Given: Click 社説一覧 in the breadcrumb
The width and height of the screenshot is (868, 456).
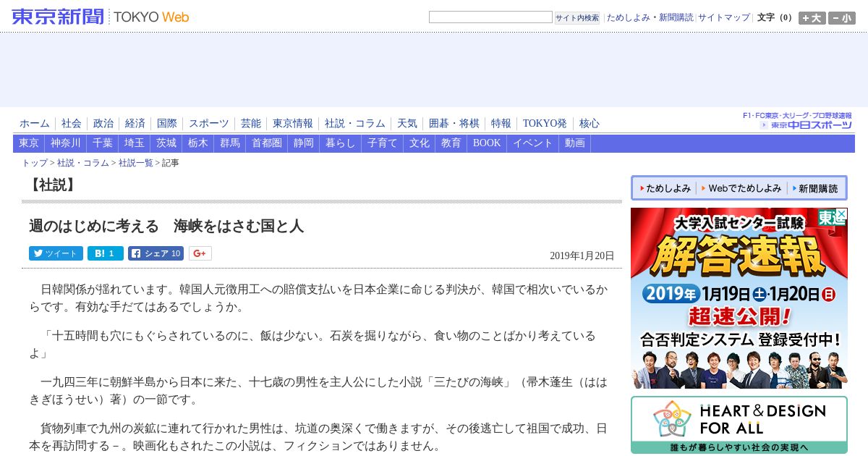Looking at the screenshot, I should (136, 163).
